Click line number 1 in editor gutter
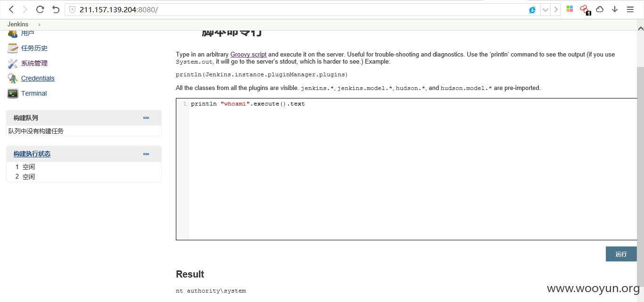This screenshot has height=302, width=644. [x=185, y=104]
